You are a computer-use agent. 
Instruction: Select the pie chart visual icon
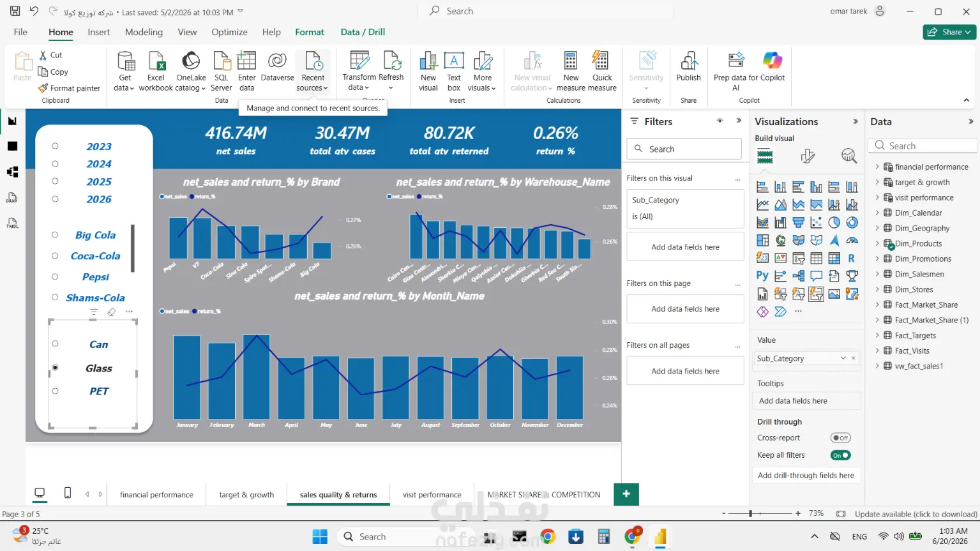point(834,223)
